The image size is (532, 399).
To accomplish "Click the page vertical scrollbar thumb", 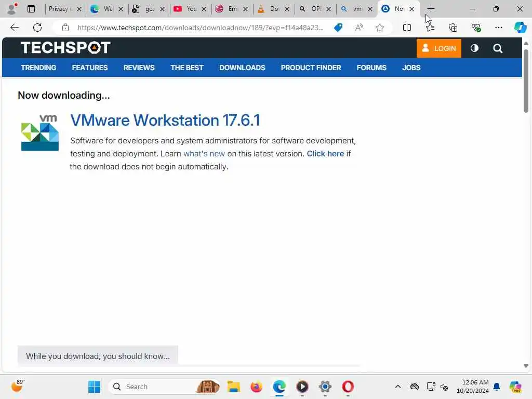I will click(x=526, y=81).
